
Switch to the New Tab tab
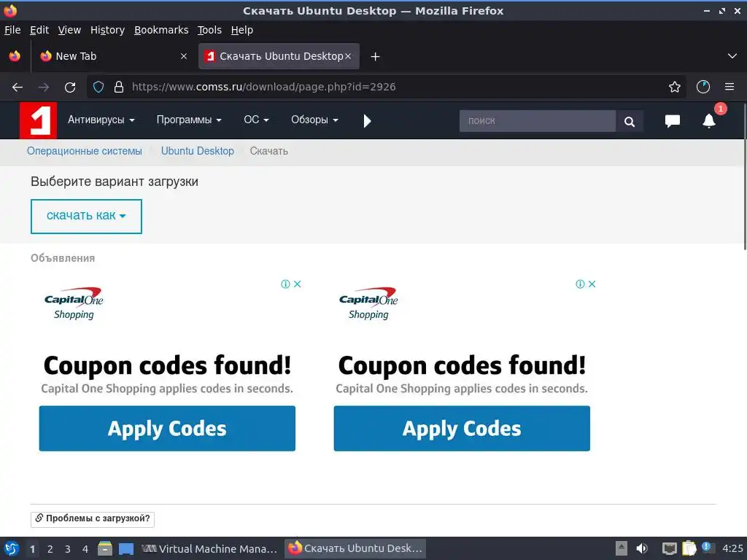point(112,56)
